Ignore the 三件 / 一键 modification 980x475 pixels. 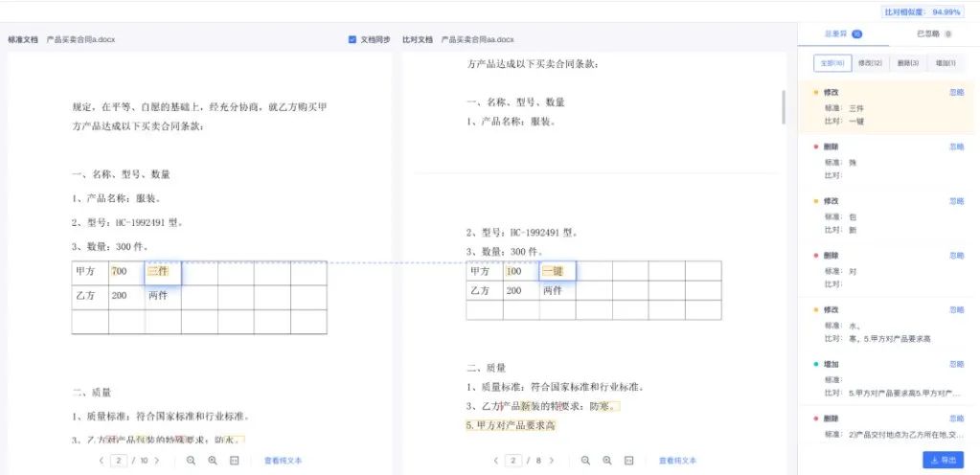tap(956, 92)
